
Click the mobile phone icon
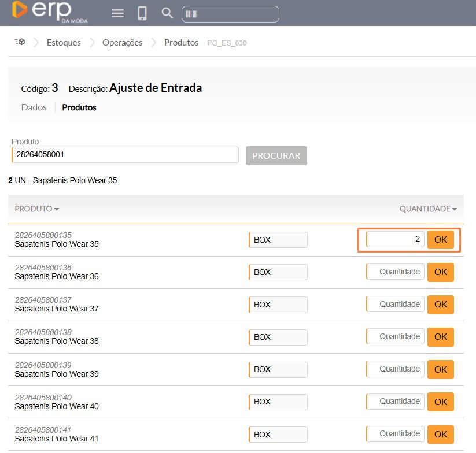pyautogui.click(x=142, y=13)
